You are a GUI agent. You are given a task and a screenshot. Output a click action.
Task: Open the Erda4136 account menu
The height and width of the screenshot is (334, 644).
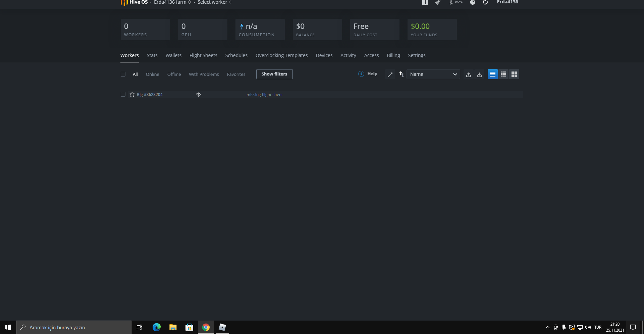pos(507,2)
